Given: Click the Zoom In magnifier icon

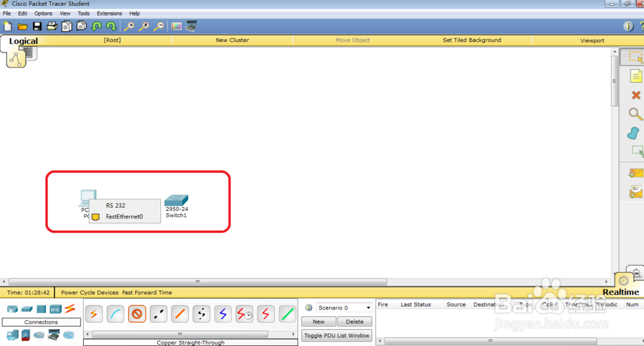Looking at the screenshot, I should coord(129,26).
